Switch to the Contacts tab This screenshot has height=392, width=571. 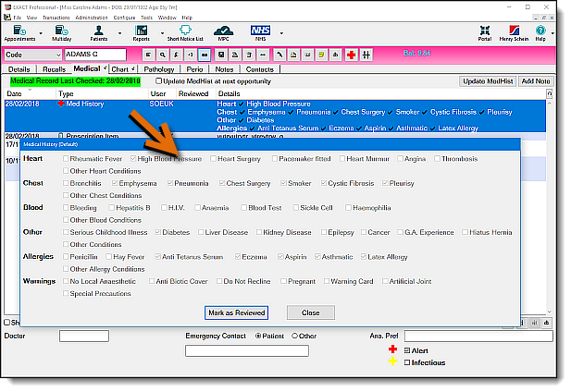[x=260, y=69]
